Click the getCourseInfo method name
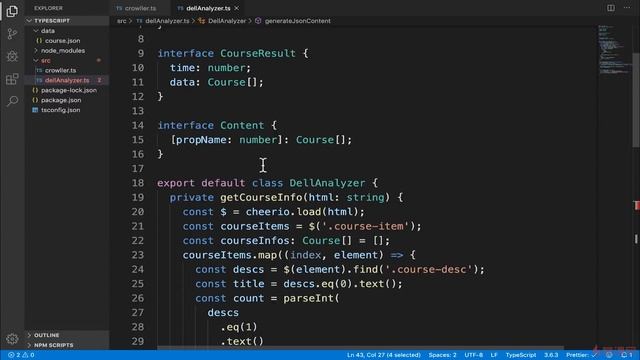 pyautogui.click(x=261, y=198)
